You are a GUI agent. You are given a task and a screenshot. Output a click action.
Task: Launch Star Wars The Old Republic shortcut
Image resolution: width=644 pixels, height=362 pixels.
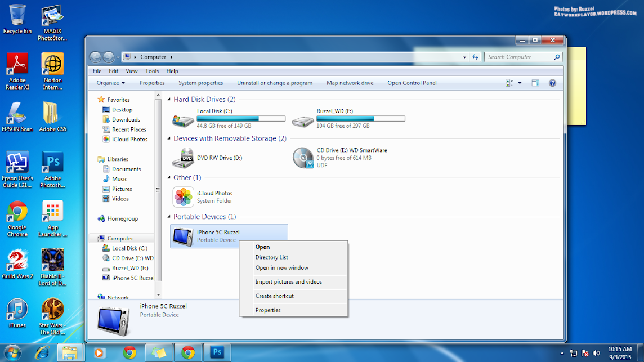[x=52, y=316]
